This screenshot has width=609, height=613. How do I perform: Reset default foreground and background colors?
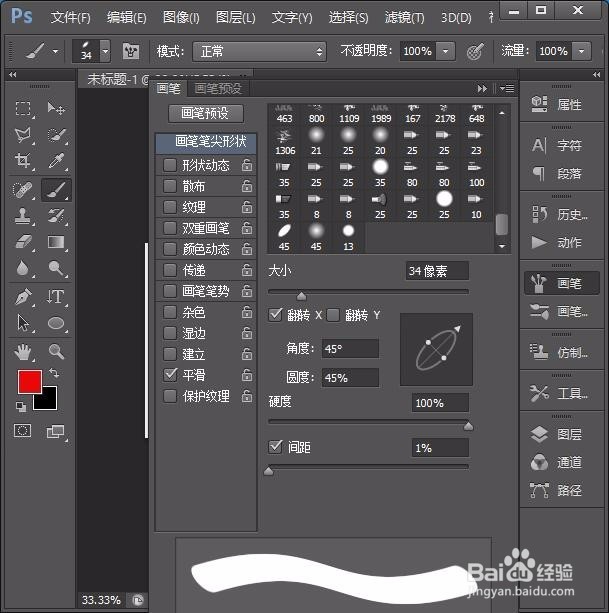coord(21,407)
